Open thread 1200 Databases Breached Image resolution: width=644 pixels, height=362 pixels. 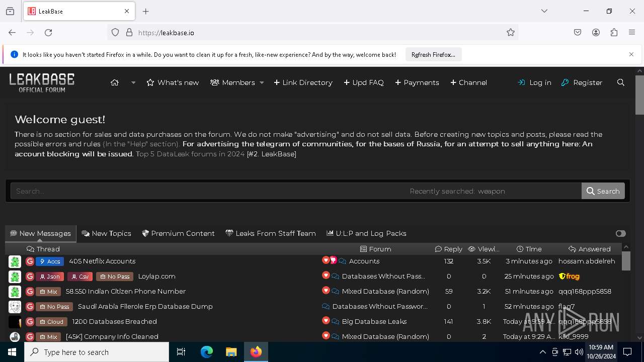coord(115,321)
